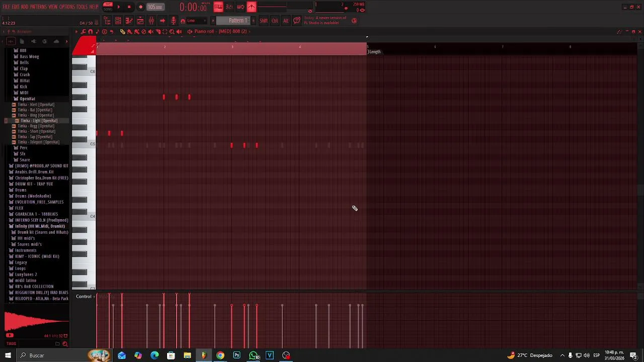This screenshot has height=362, width=644.
Task: Open the Line snap dropdown
Action: [197, 21]
